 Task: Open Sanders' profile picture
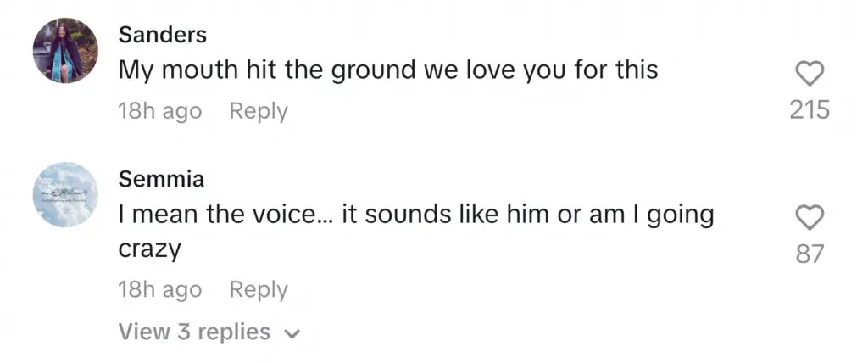click(x=67, y=51)
